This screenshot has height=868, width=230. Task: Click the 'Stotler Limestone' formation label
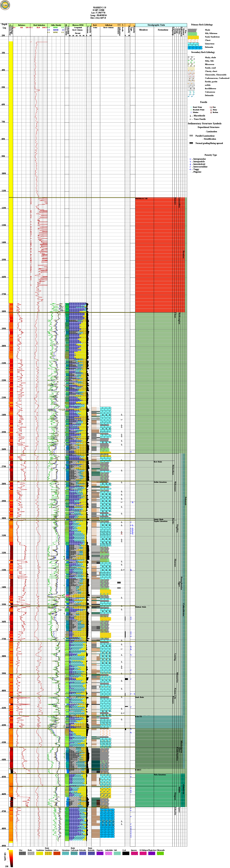[160, 482]
